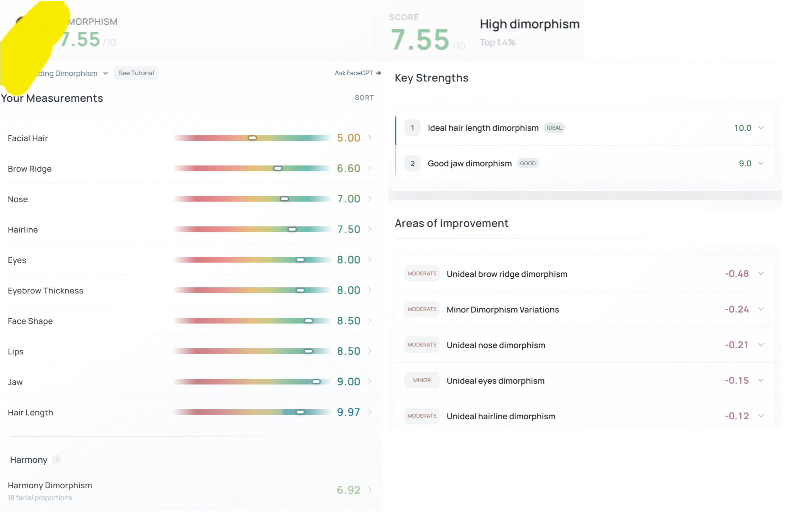Open Nose measurement via its right arrow
The image size is (796, 532).
pos(370,198)
